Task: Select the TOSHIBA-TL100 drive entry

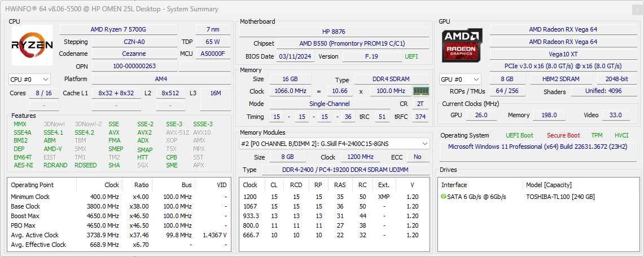Action: (560, 197)
